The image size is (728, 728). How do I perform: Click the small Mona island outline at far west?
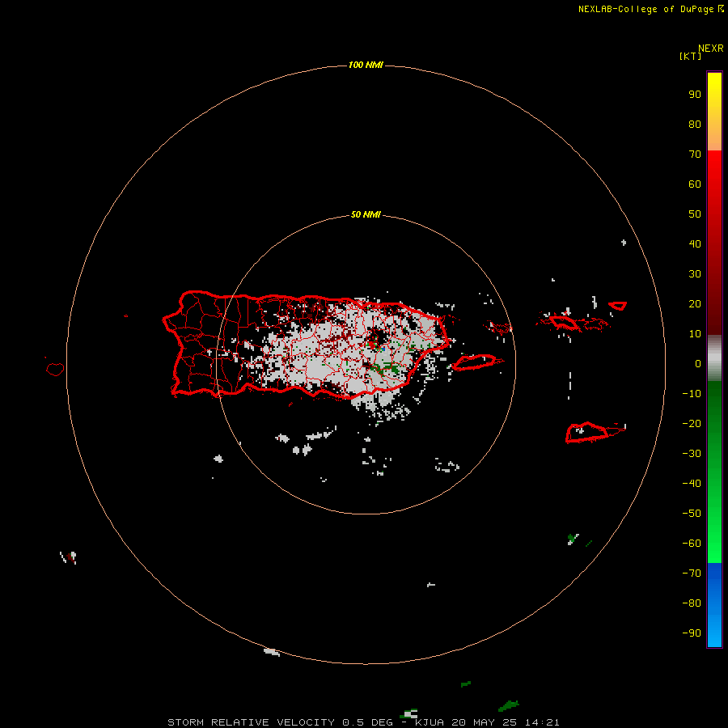55,369
